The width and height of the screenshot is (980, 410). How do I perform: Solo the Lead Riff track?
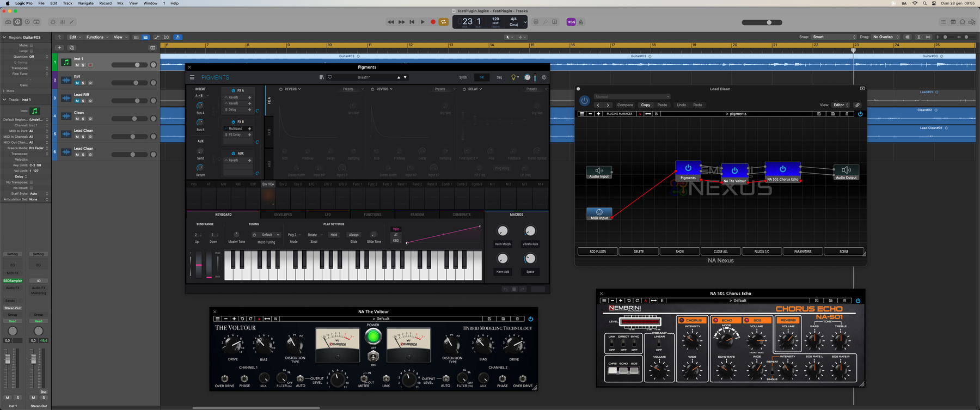[83, 101]
